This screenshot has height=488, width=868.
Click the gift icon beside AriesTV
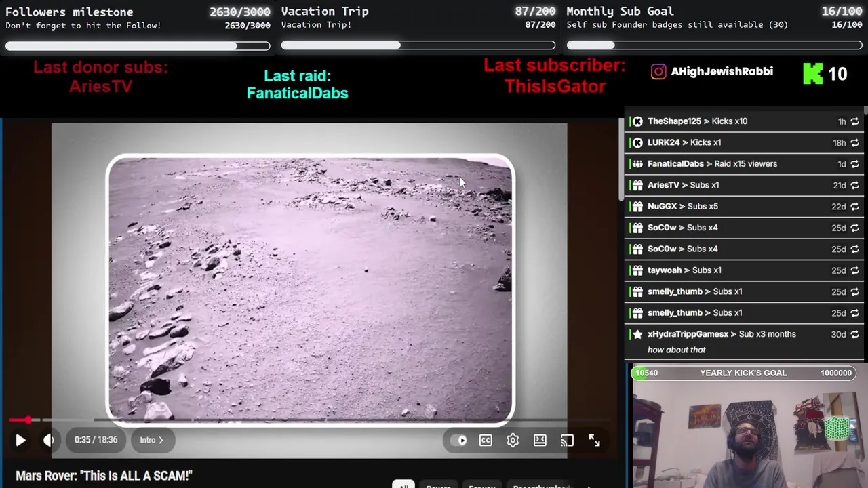point(637,185)
